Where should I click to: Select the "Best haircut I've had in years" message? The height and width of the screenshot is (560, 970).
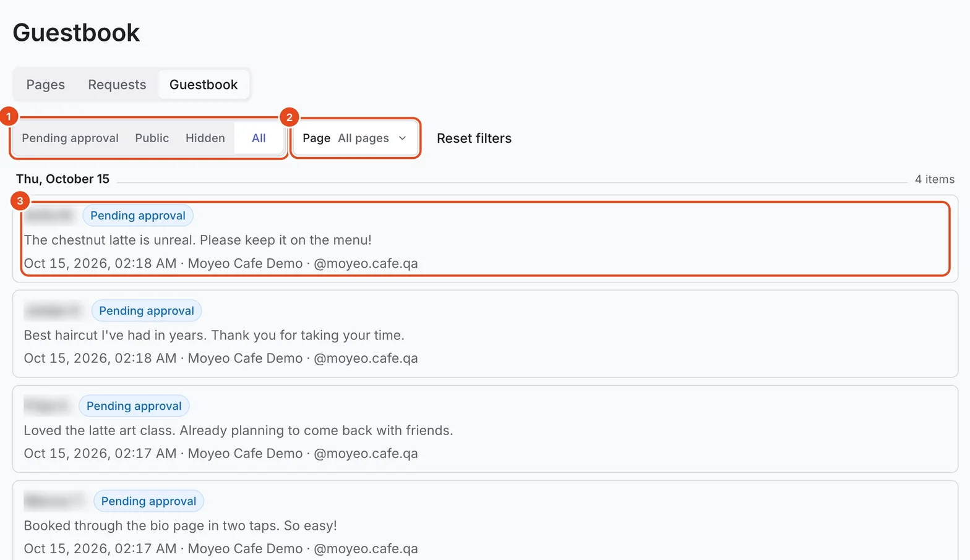[x=214, y=335]
